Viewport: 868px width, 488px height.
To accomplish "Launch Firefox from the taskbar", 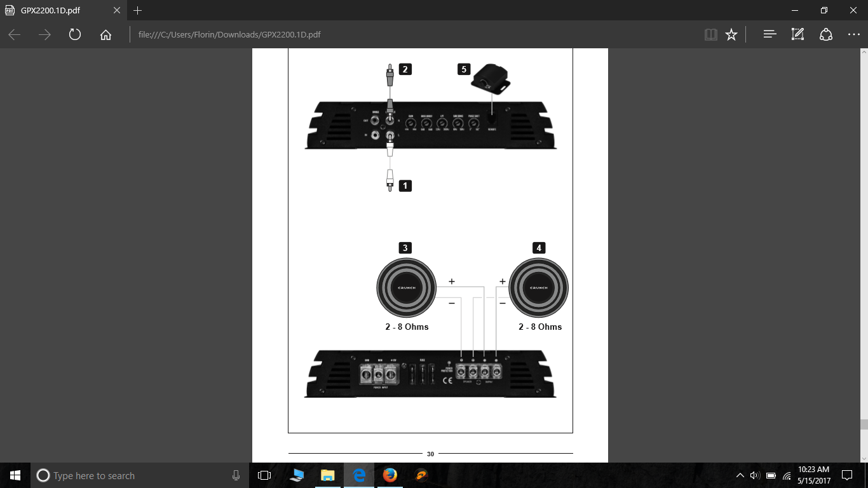I will [390, 475].
